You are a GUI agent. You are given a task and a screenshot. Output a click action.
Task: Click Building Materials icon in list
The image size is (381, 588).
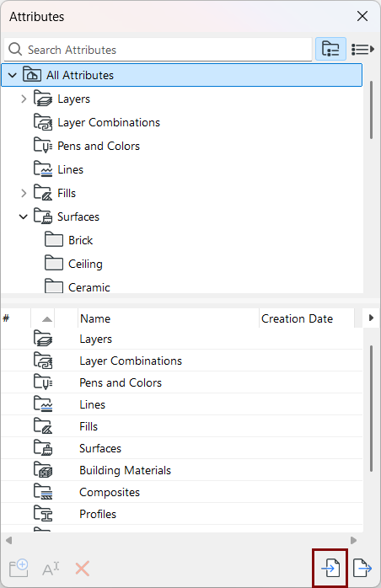tap(43, 469)
